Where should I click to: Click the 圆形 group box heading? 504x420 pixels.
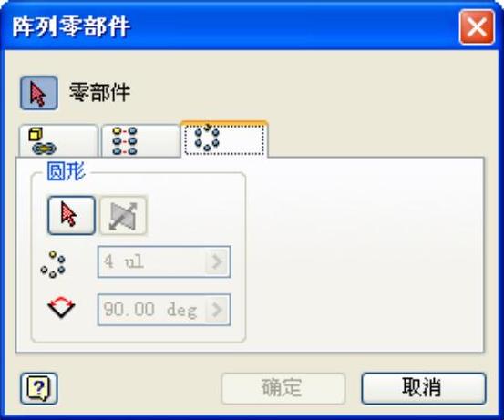(x=66, y=171)
